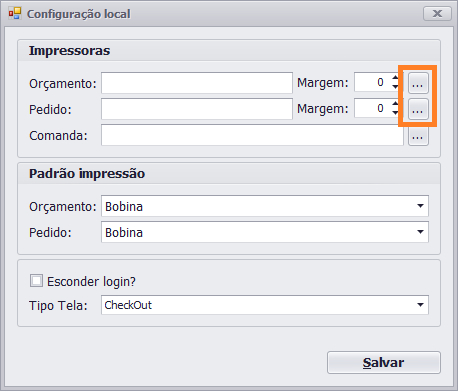This screenshot has width=458, height=391.
Task: Click the Orçamento printer browse ellipsis button
Action: (x=418, y=83)
